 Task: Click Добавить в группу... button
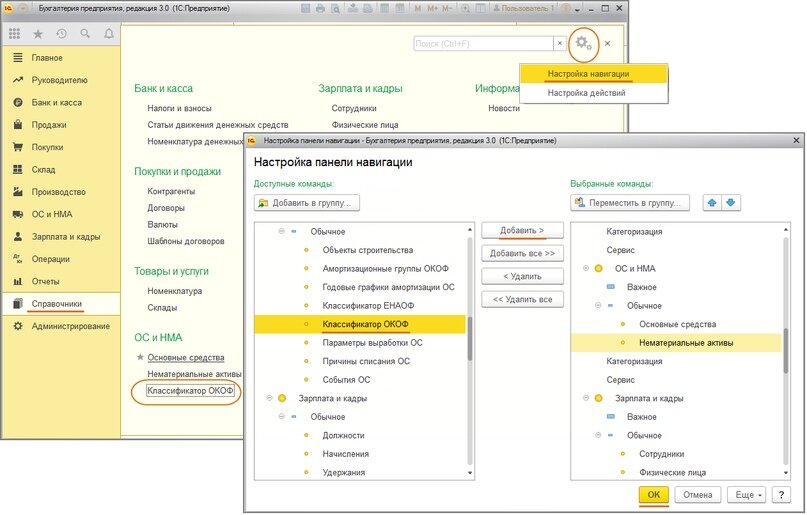307,203
